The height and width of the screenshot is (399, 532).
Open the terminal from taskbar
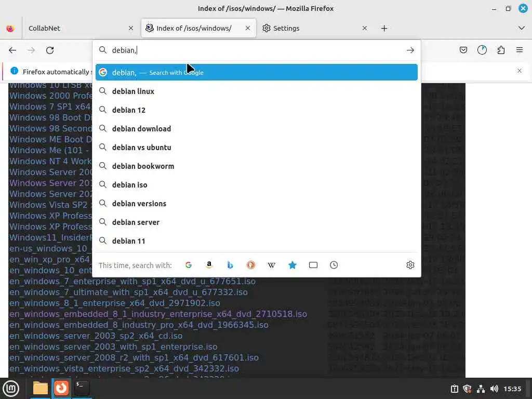pos(82,388)
